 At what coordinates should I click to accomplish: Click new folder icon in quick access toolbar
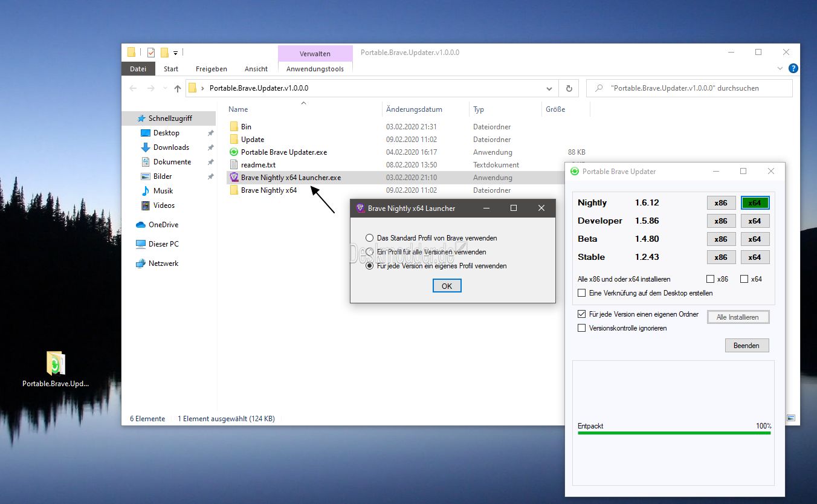(164, 53)
